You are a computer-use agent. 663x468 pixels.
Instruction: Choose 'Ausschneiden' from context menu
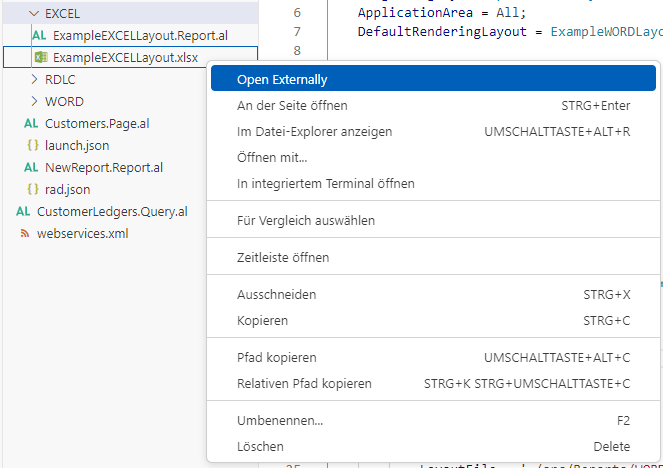pyautogui.click(x=433, y=294)
